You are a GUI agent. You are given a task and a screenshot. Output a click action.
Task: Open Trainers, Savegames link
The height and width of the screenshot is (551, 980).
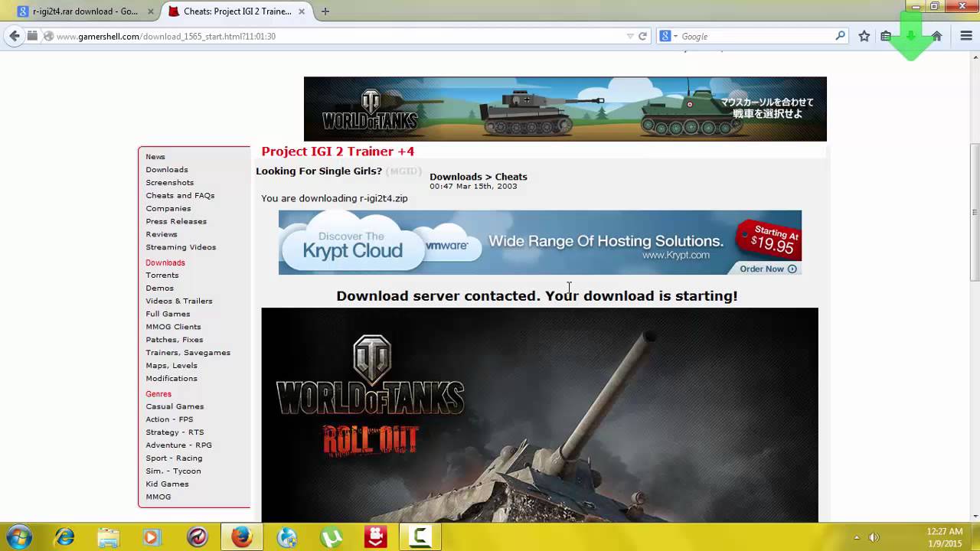coord(188,354)
